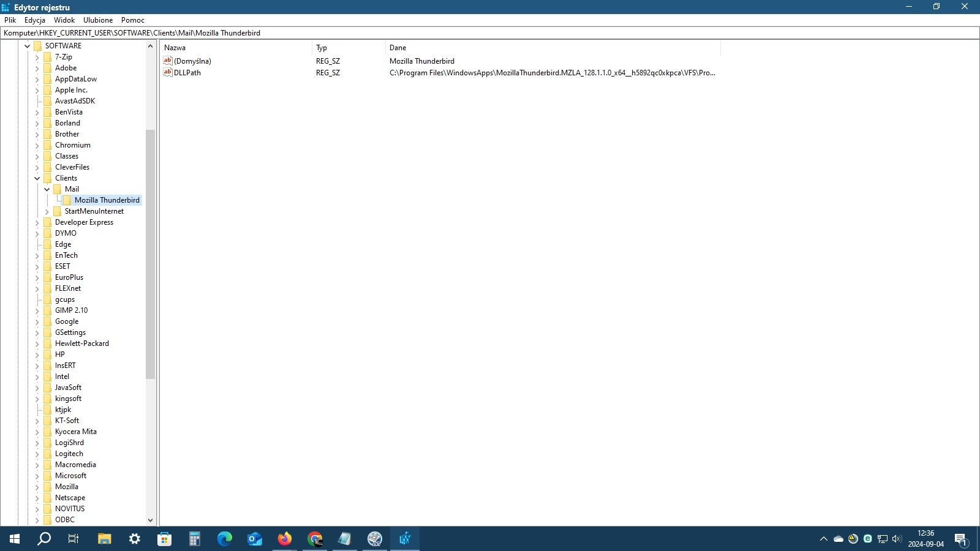Screen dimensions: 980x551
Task: Collapse the Clients key
Action: coord(37,178)
